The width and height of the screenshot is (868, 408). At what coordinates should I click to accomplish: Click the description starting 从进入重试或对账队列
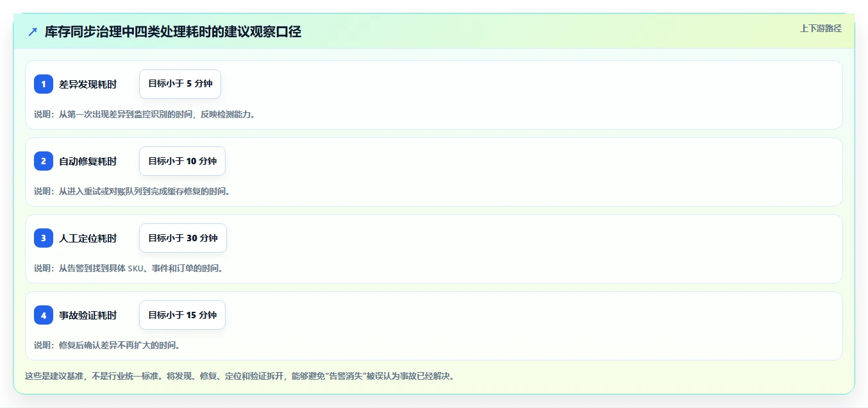pos(134,191)
